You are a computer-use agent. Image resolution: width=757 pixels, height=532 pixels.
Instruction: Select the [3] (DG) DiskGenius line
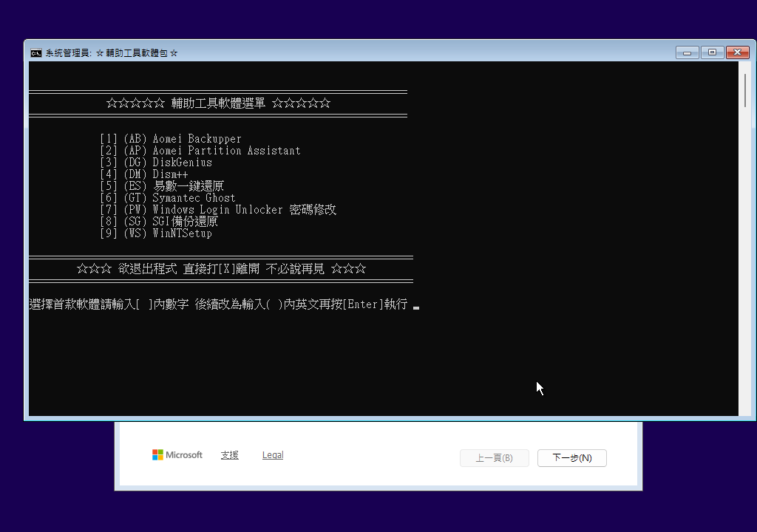coord(156,163)
